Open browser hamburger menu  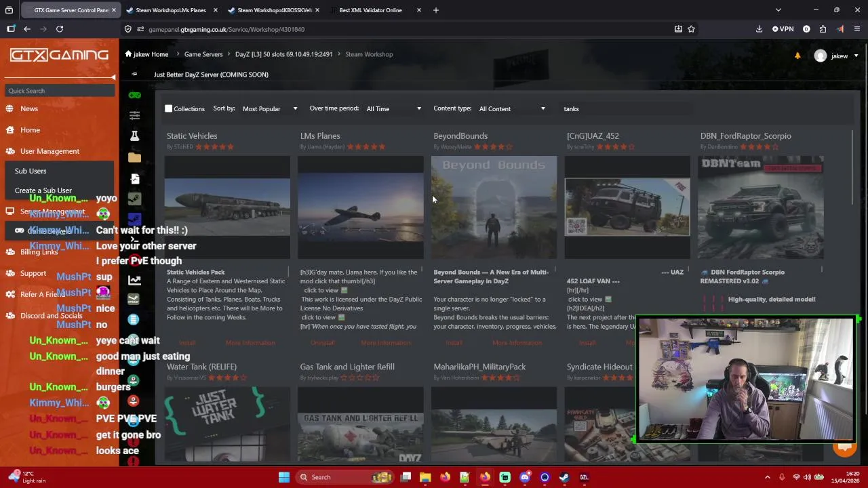tap(857, 29)
